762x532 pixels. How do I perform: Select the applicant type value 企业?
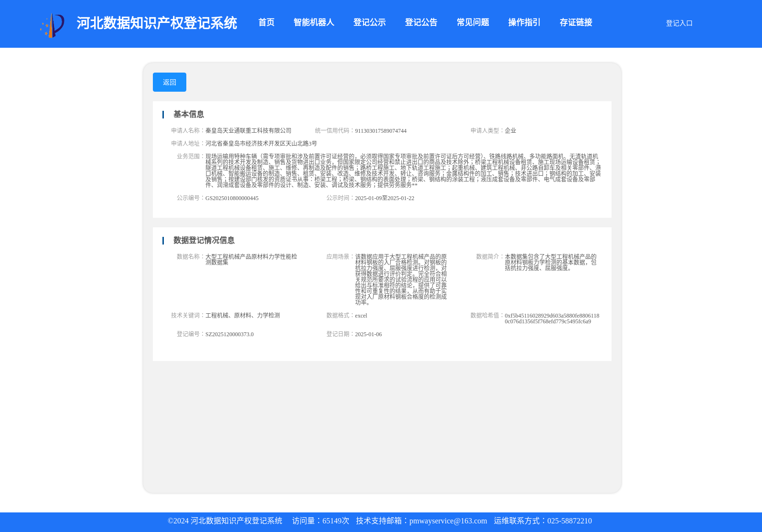pos(510,131)
